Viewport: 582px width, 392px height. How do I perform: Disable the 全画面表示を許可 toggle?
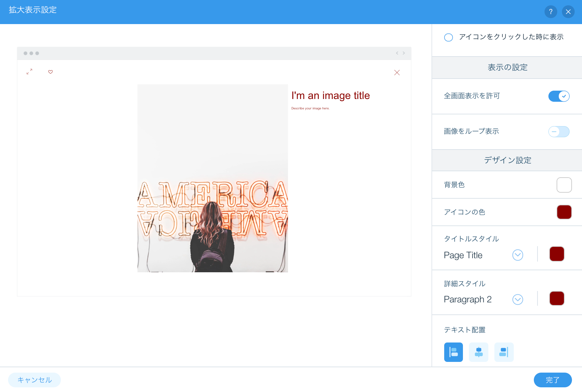point(559,96)
